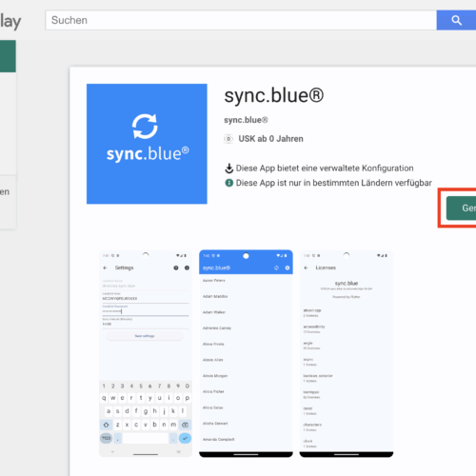The image size is (476, 476).
Task: Open the Licenses screenshot thumbnail
Action: (347, 353)
